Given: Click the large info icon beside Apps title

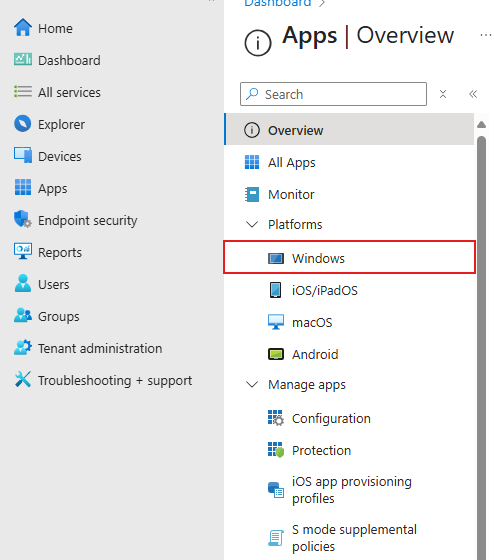Looking at the screenshot, I should [258, 43].
